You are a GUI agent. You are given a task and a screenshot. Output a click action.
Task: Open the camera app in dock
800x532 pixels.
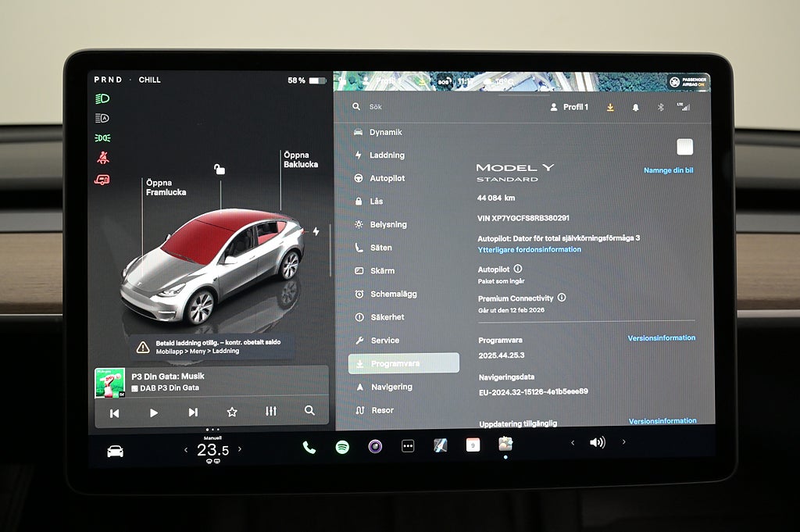point(375,447)
